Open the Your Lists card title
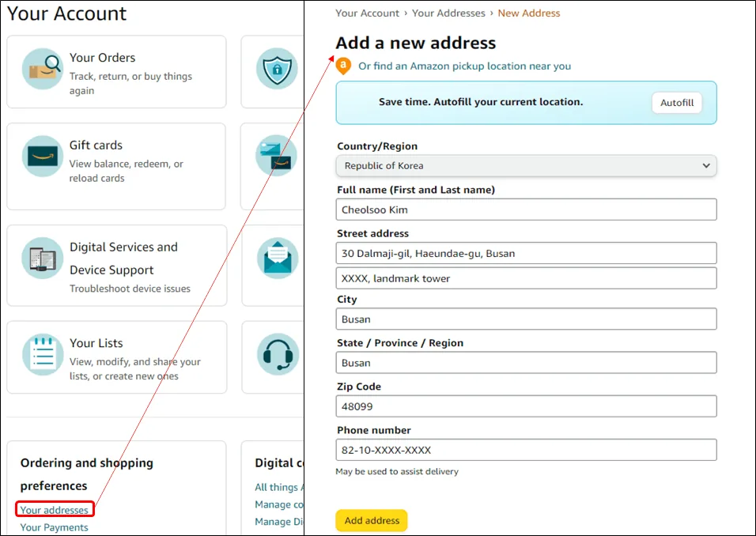Viewport: 756px width, 536px height. [96, 343]
